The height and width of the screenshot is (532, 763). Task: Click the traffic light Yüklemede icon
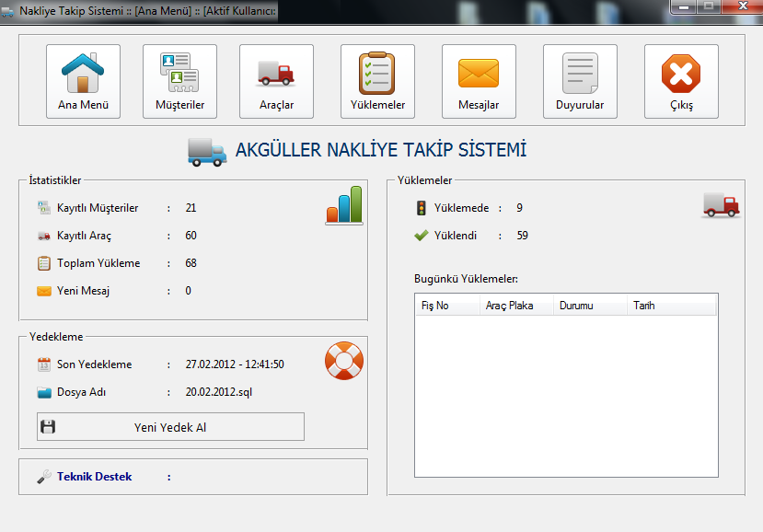click(422, 208)
